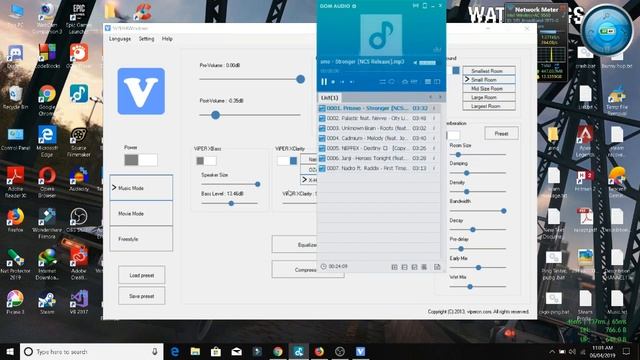The width and height of the screenshot is (640, 360).
Task: Click the Load preset button
Action: pos(142,275)
